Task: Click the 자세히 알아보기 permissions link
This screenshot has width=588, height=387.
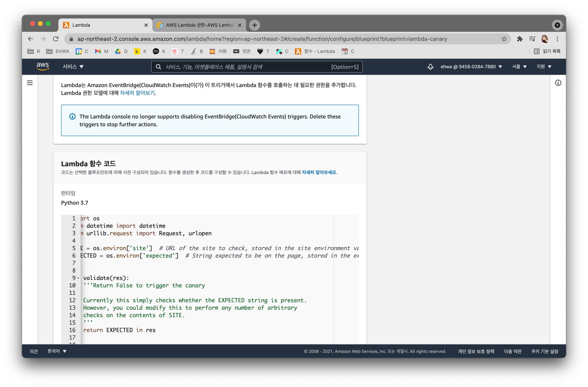Action: point(137,93)
